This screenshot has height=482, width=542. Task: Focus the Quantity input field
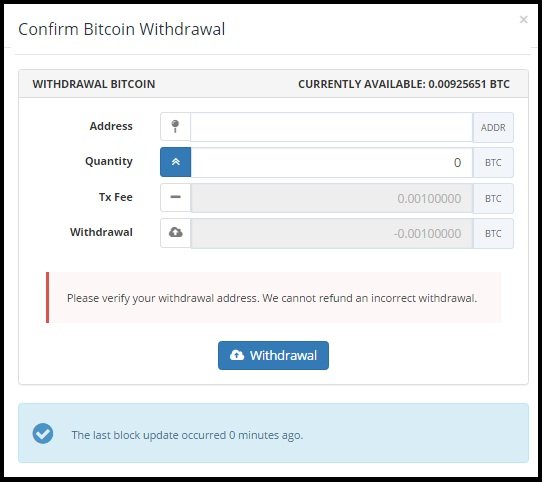pos(331,163)
